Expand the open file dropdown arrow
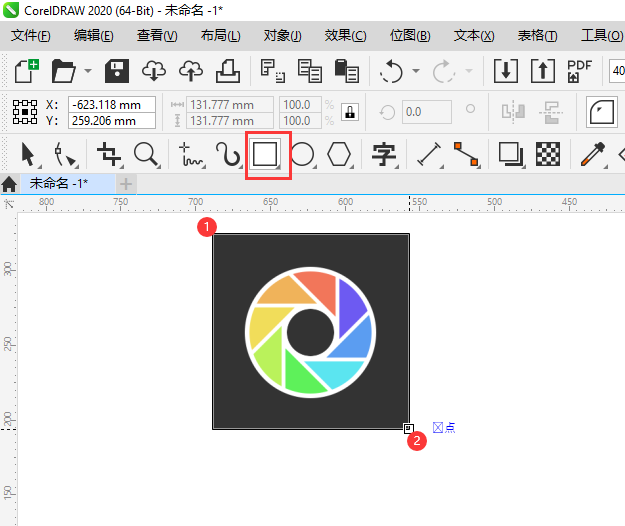Viewport: 625px width, 526px height. (x=88, y=71)
